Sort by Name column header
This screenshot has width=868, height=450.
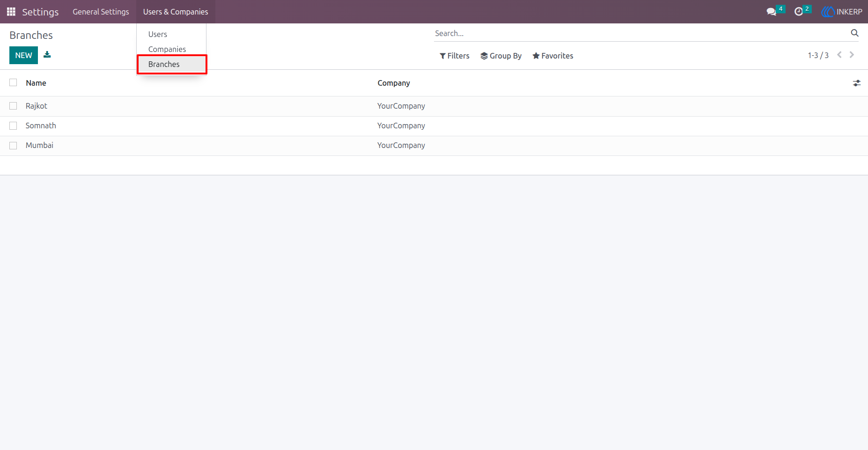click(x=36, y=83)
